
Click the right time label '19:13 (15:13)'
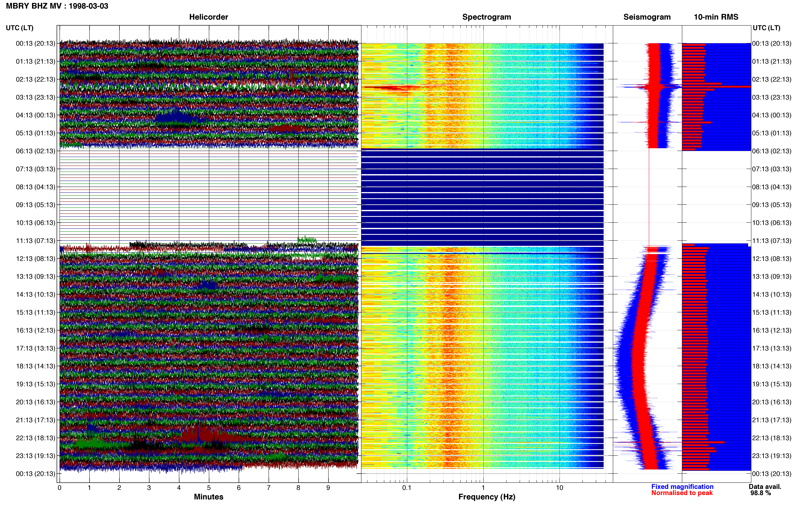tap(772, 384)
